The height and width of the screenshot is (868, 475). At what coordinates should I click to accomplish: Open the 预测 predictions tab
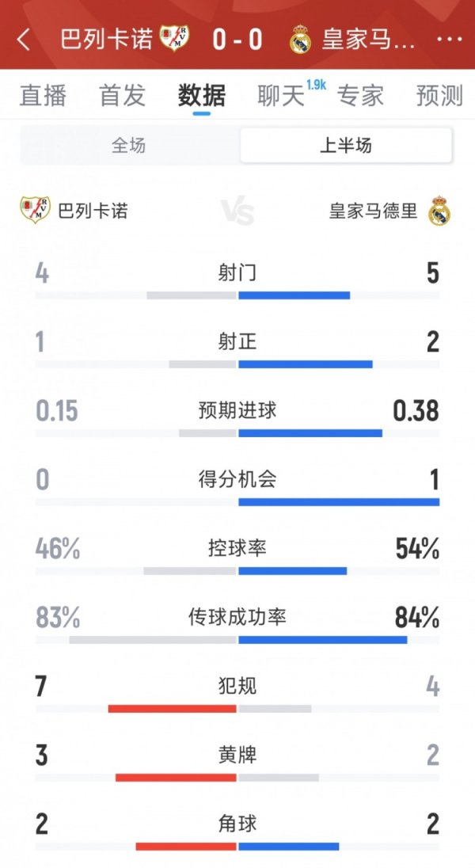[440, 96]
